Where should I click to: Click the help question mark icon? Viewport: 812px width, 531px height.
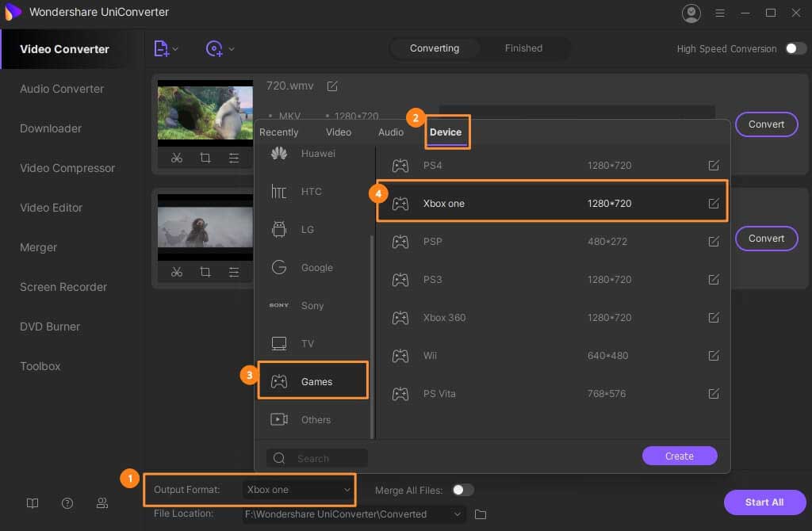click(x=67, y=503)
